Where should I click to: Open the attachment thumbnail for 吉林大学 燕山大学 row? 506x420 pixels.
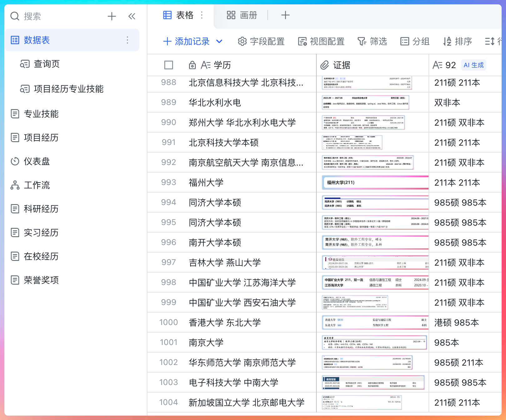tap(375, 262)
